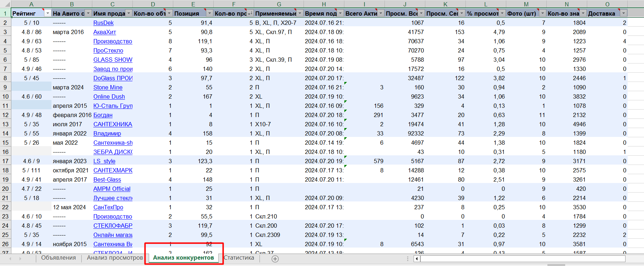Select row 12 by its row number
The height and width of the screenshot is (266, 644).
[5, 115]
